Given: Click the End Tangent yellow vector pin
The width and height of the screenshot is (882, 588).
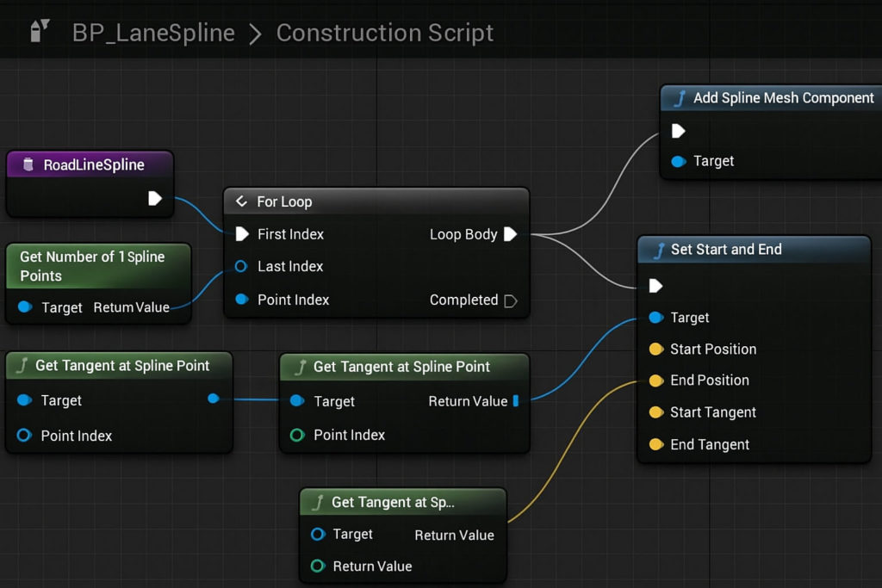Looking at the screenshot, I should tap(655, 444).
